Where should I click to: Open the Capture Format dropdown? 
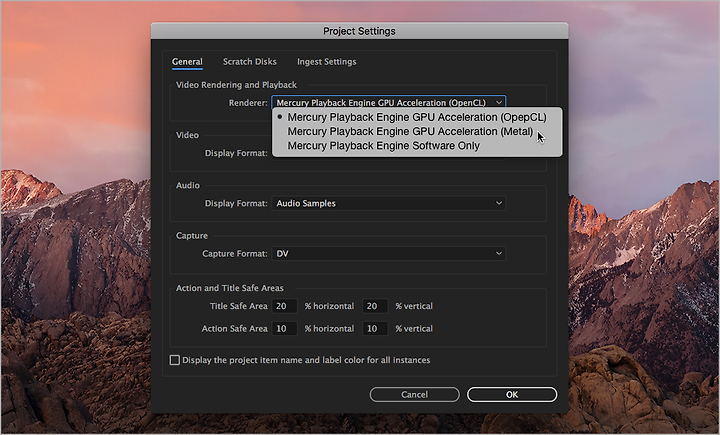388,254
